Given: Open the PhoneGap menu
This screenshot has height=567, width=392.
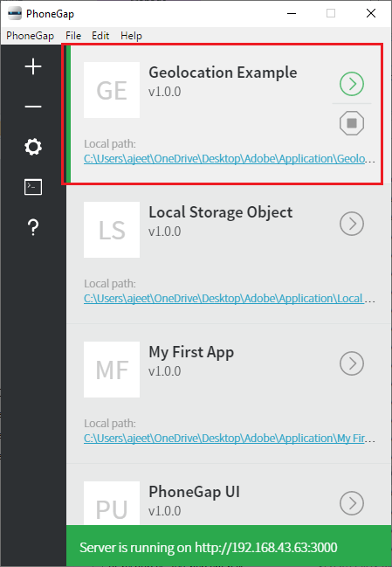Looking at the screenshot, I should [x=30, y=36].
